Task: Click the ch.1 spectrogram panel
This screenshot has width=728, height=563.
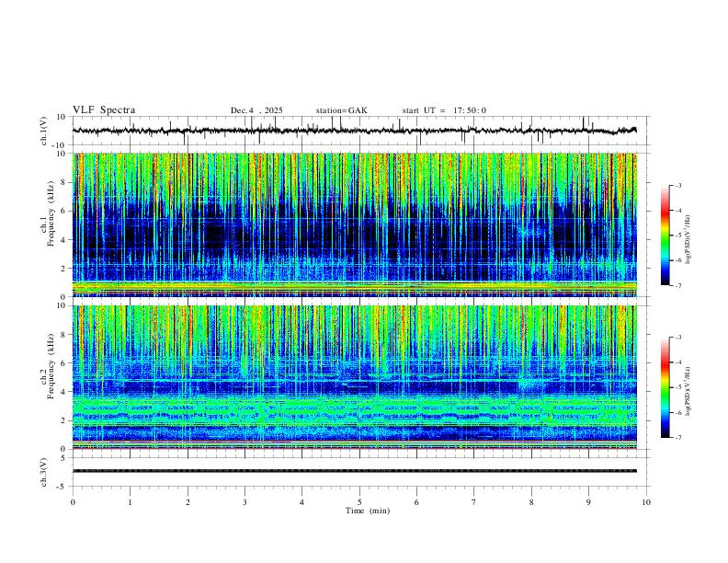Action: [x=354, y=224]
